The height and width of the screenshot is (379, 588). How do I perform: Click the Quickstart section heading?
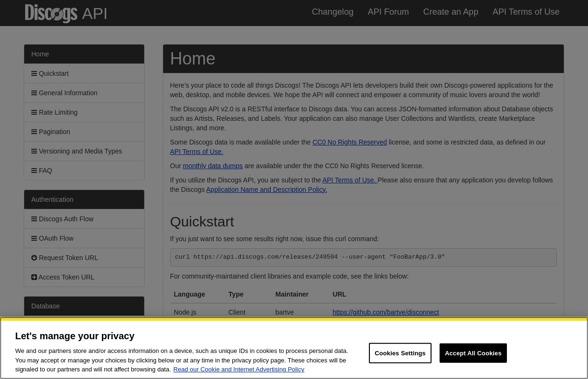(202, 222)
